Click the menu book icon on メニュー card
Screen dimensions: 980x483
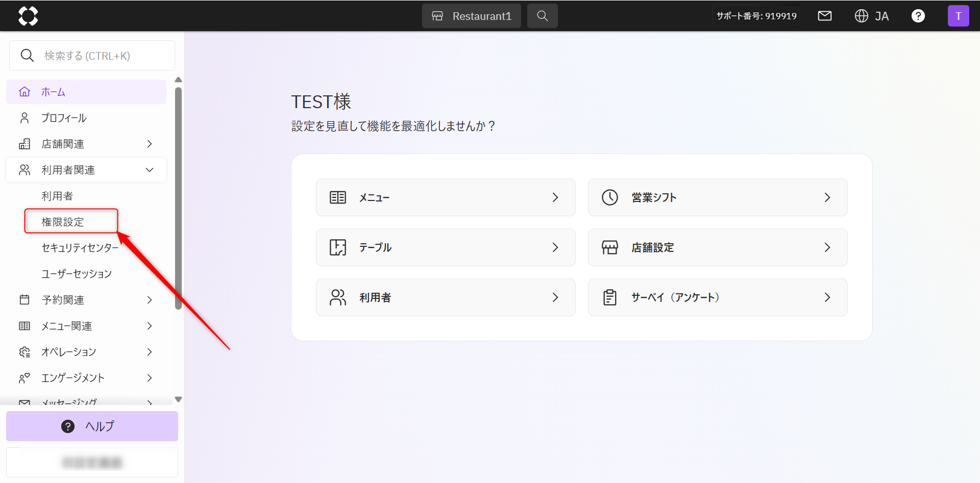(338, 197)
